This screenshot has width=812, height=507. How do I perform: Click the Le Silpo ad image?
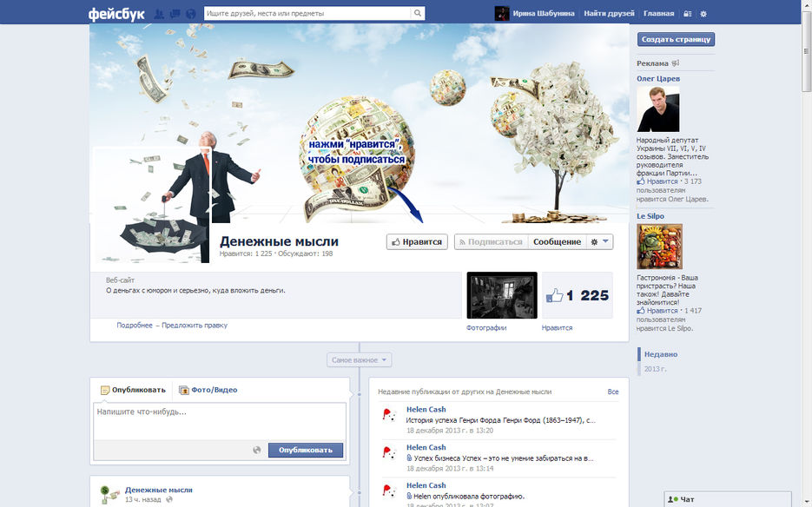point(659,247)
